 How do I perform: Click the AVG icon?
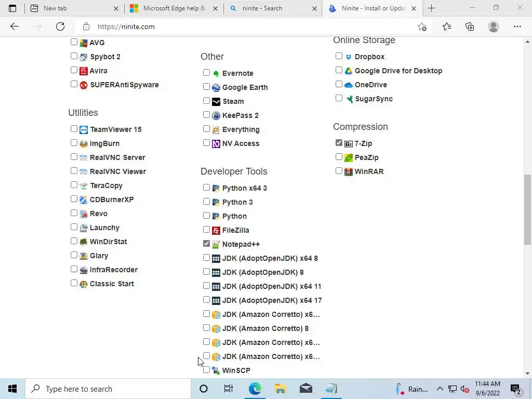84,43
